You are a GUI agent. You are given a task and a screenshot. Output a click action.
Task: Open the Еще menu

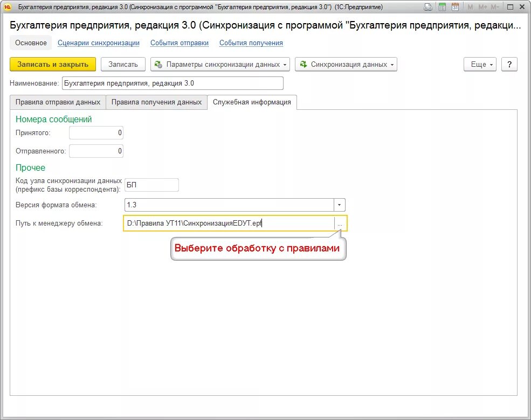click(480, 64)
